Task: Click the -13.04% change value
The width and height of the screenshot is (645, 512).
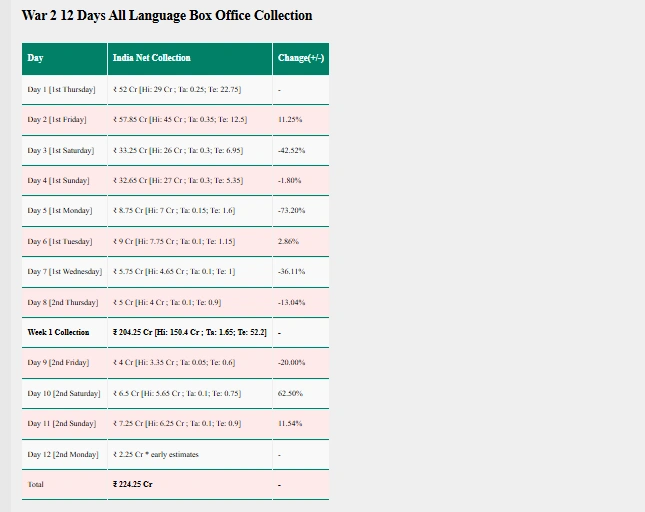Action: click(x=291, y=302)
